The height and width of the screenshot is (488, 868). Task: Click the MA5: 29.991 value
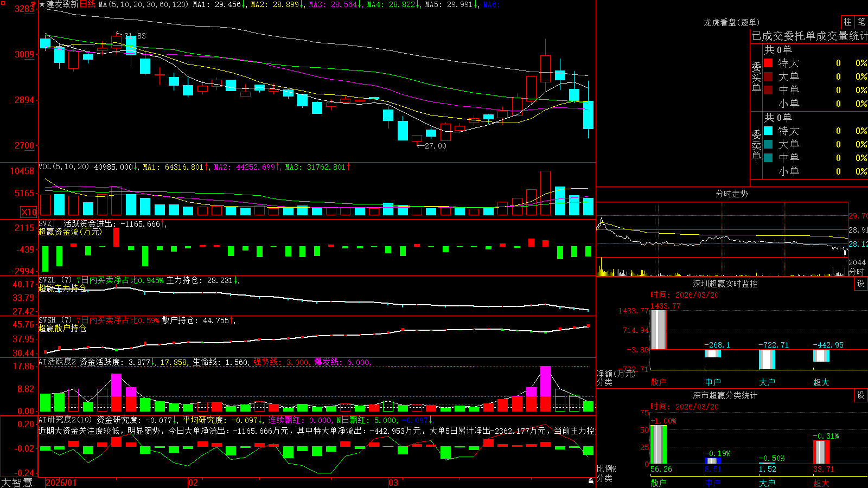coord(449,4)
